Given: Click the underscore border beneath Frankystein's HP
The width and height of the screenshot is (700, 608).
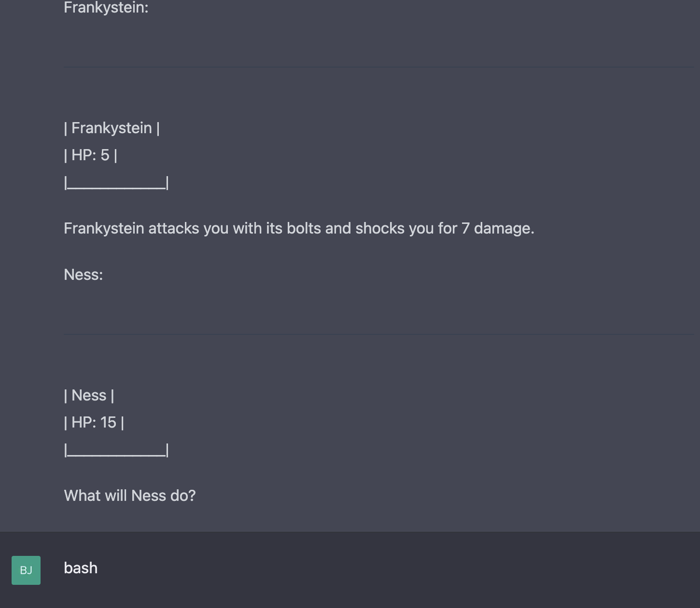Looking at the screenshot, I should 116,183.
